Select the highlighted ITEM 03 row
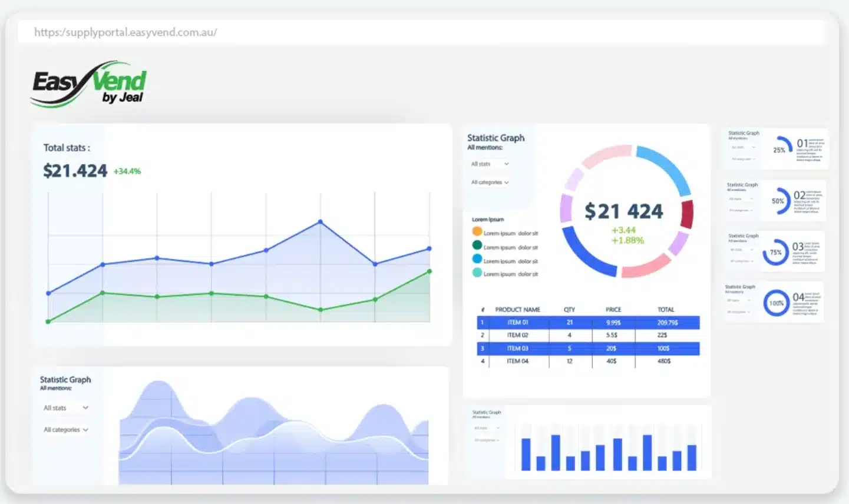This screenshot has height=504, width=849. [587, 349]
